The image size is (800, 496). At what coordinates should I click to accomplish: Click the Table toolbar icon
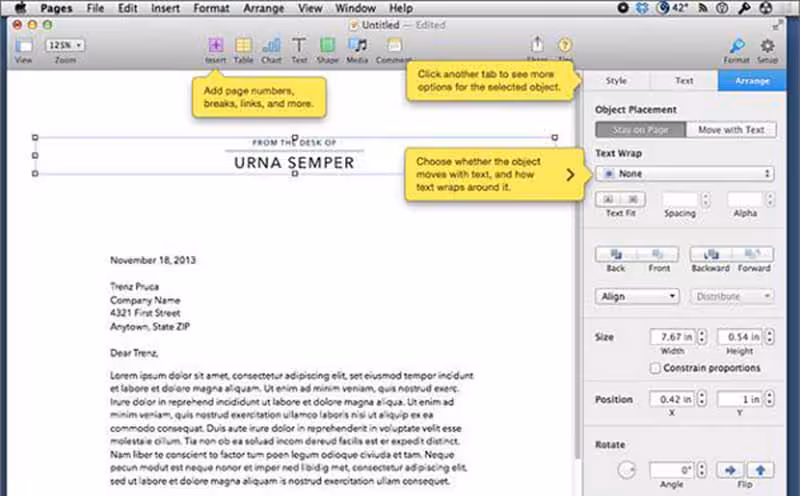pos(243,45)
